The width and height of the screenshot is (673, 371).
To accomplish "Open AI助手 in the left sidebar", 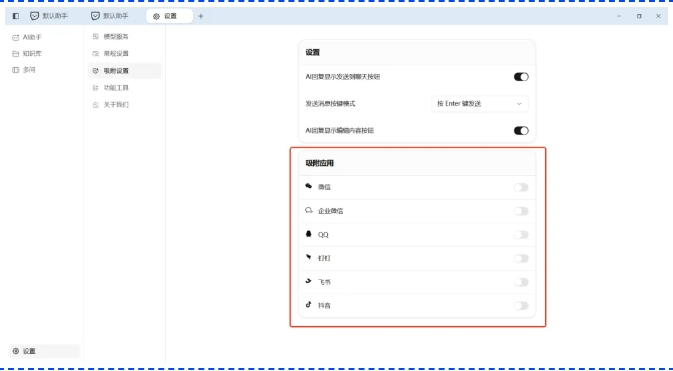I will pyautogui.click(x=27, y=37).
